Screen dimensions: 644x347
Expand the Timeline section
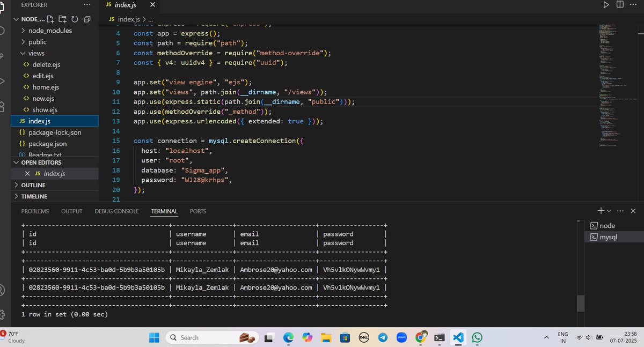point(54,196)
